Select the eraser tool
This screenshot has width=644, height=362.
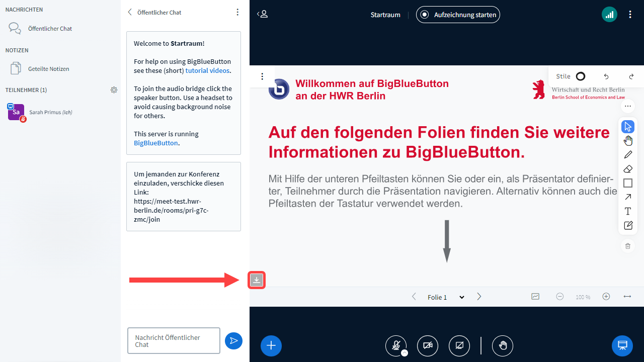pyautogui.click(x=628, y=169)
